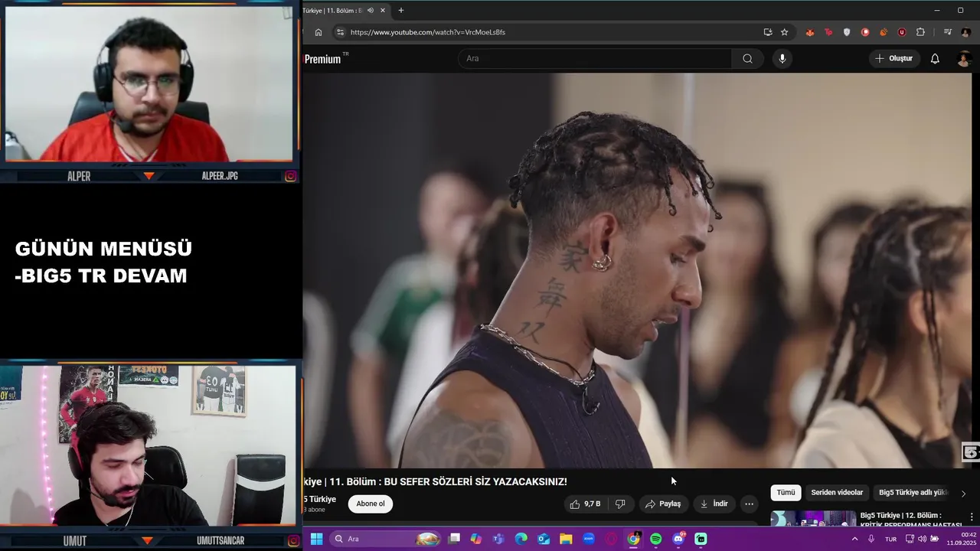Image resolution: width=980 pixels, height=551 pixels.
Task: Open Discord from the taskbar
Action: pos(678,539)
